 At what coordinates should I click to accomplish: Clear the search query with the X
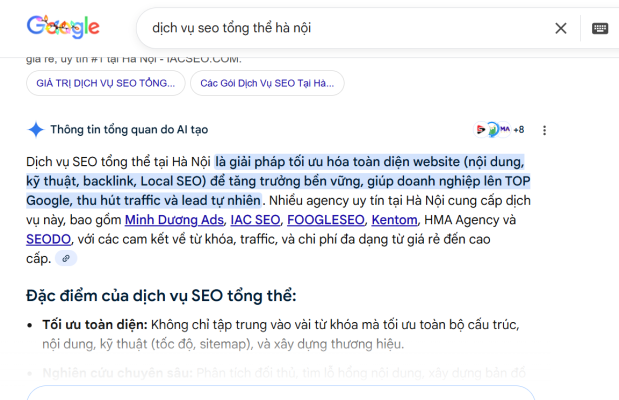coord(561,28)
